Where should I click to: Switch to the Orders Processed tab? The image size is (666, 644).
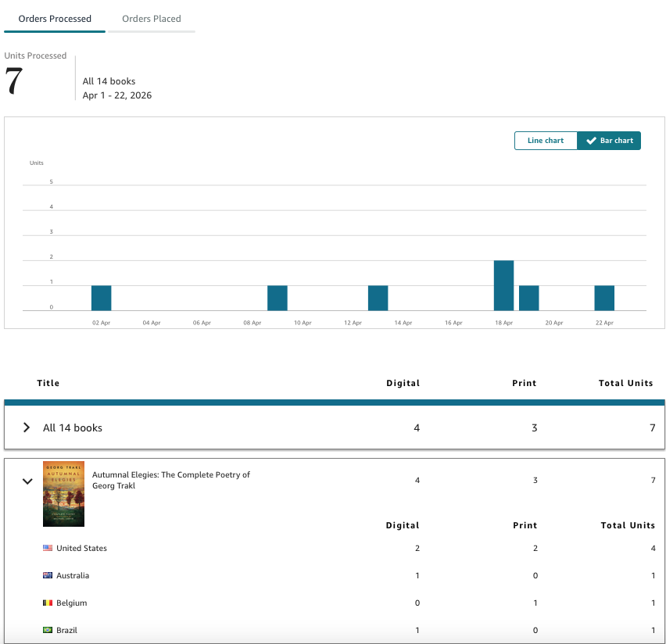point(55,19)
